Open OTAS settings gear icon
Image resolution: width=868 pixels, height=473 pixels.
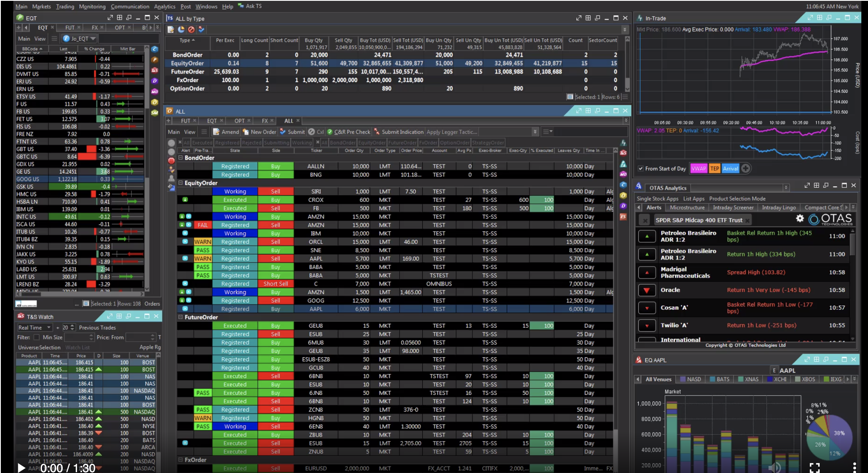[800, 219]
